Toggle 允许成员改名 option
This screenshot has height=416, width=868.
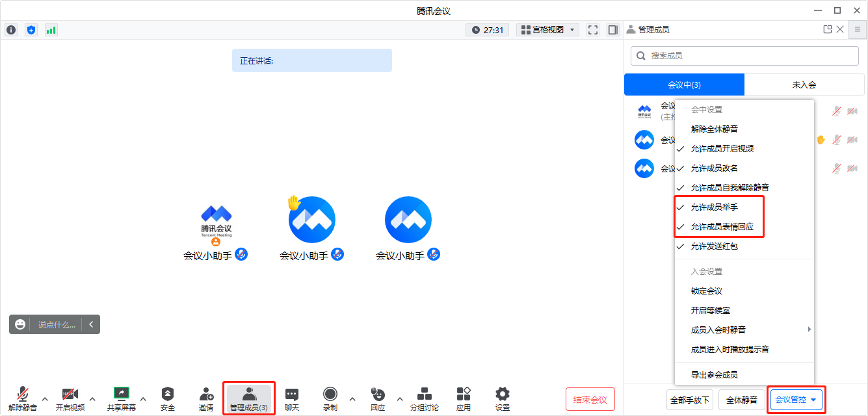(744, 168)
